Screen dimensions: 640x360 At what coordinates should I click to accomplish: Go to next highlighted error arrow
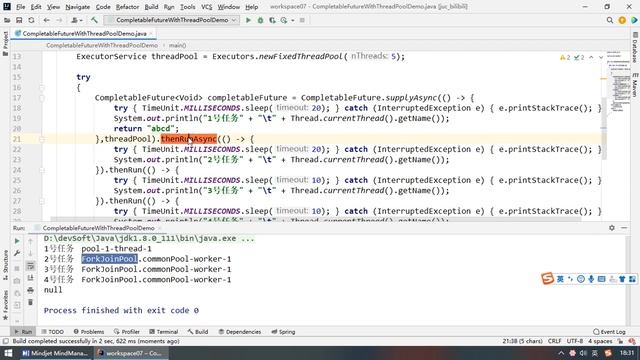pos(600,58)
